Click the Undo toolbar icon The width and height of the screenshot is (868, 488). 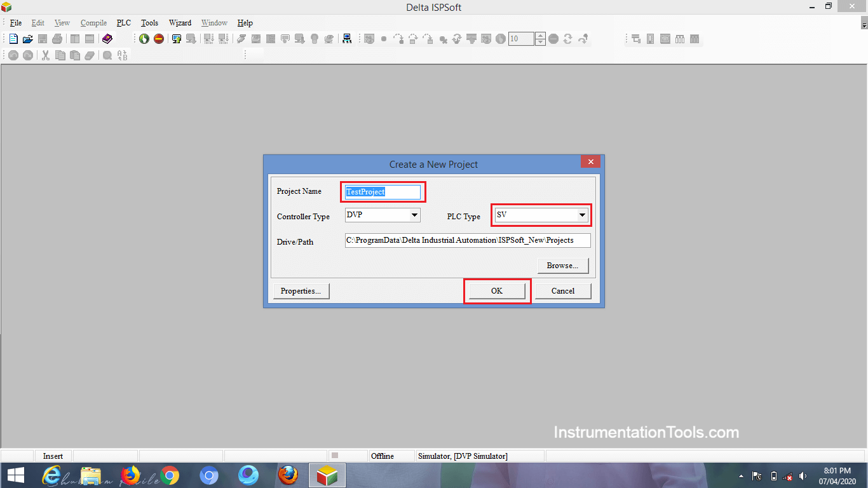[x=13, y=55]
